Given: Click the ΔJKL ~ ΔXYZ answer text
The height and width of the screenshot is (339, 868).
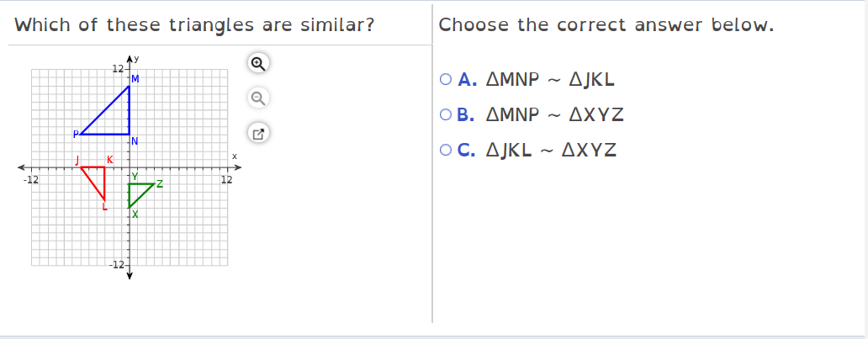Looking at the screenshot, I should [x=551, y=150].
